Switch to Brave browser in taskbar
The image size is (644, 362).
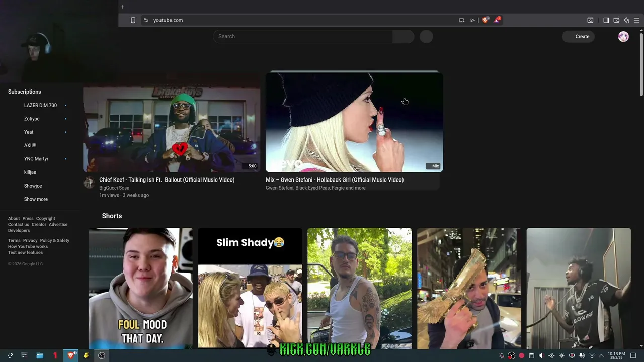point(71,355)
